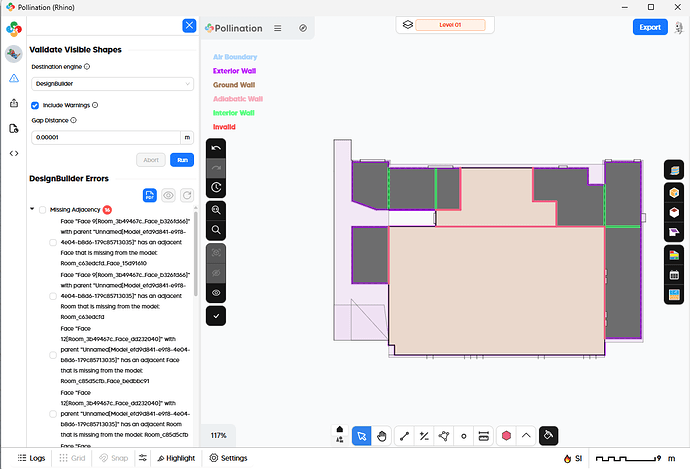Close the Validate panel with X button

click(189, 26)
